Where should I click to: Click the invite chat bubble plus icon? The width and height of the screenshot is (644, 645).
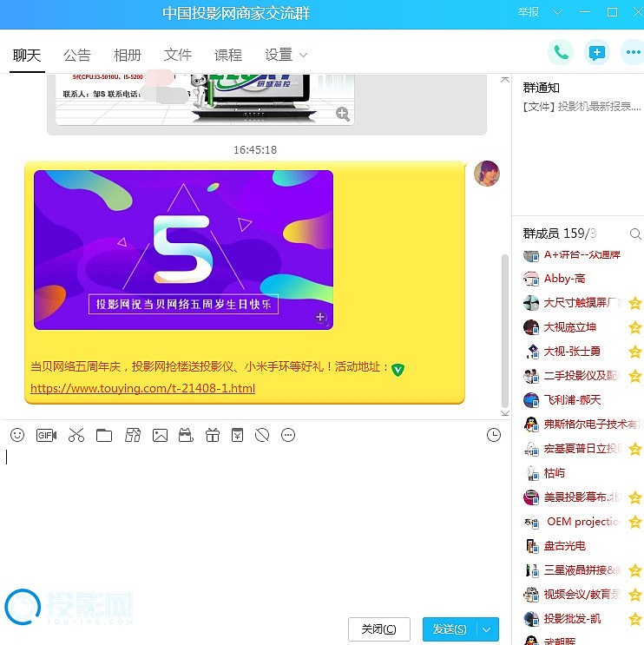pyautogui.click(x=597, y=52)
